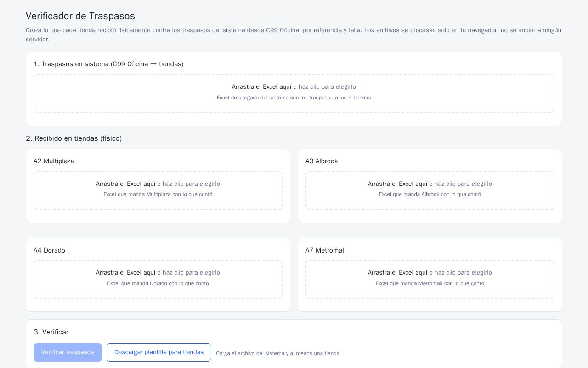Click the Verificador de Traspasos page title
Screen dimensions: 588x368
click(80, 16)
